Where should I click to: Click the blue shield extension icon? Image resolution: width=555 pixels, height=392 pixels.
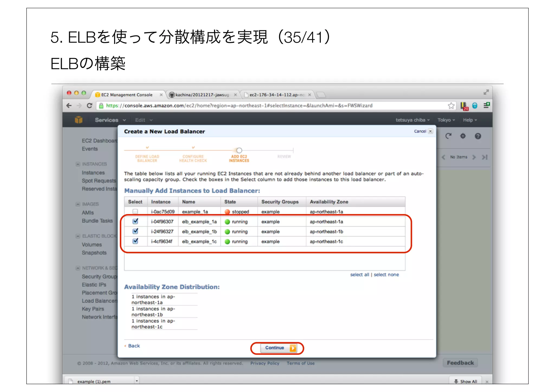tap(475, 106)
